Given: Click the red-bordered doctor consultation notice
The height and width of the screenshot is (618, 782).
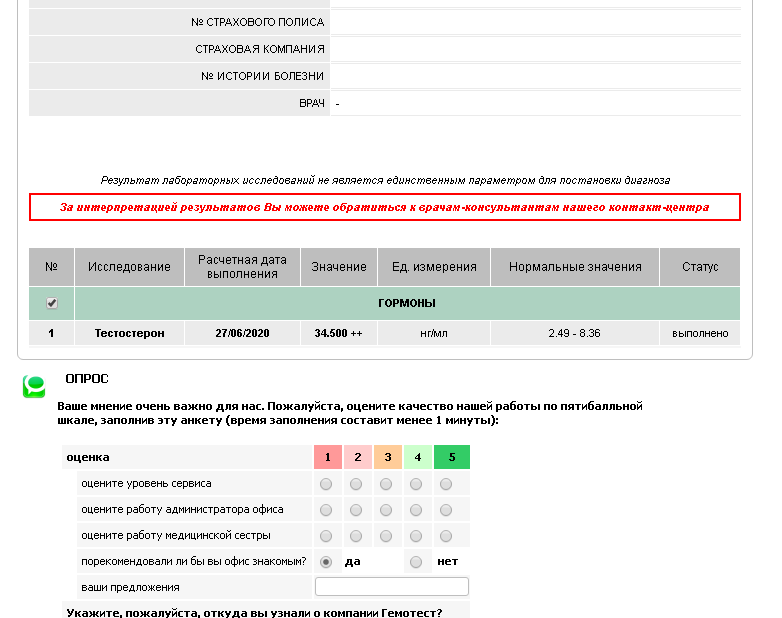Looking at the screenshot, I should tap(384, 207).
